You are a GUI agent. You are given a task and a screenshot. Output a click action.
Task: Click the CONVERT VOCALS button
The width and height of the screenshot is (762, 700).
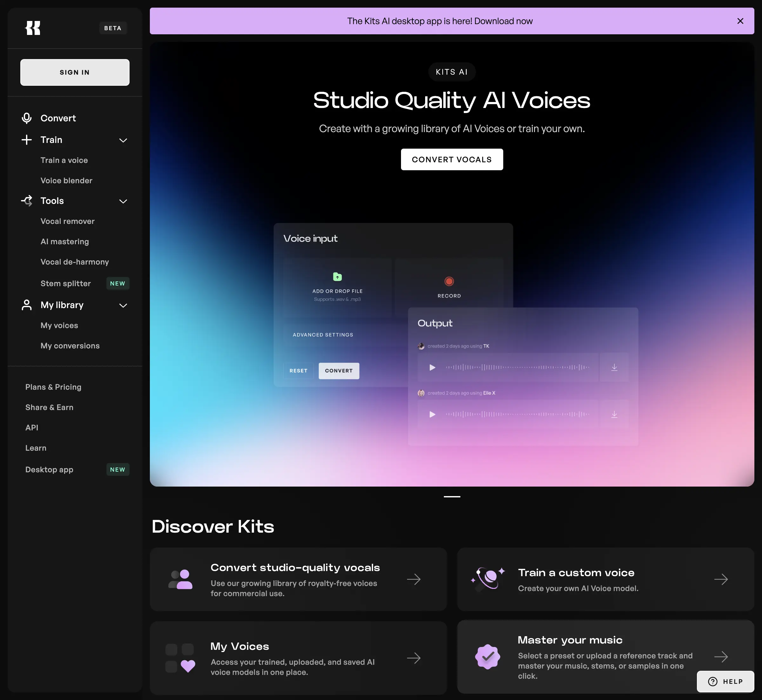point(451,159)
